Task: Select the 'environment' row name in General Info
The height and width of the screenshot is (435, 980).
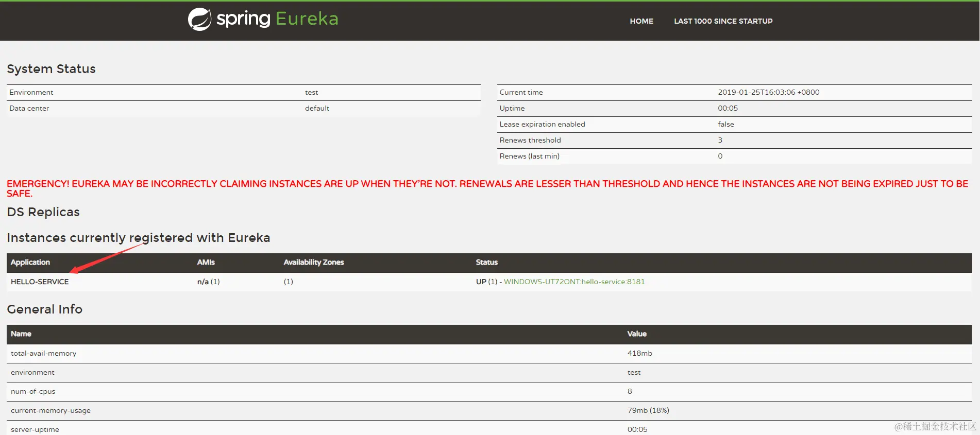Action: pyautogui.click(x=32, y=372)
